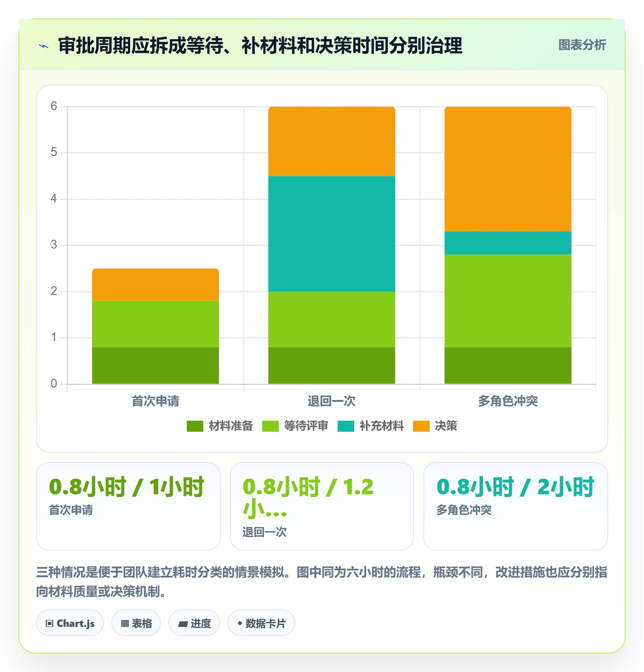Screen dimensions: 644x672
Task: Toggle the 等待评审 legend color swatch
Action: coord(270,426)
